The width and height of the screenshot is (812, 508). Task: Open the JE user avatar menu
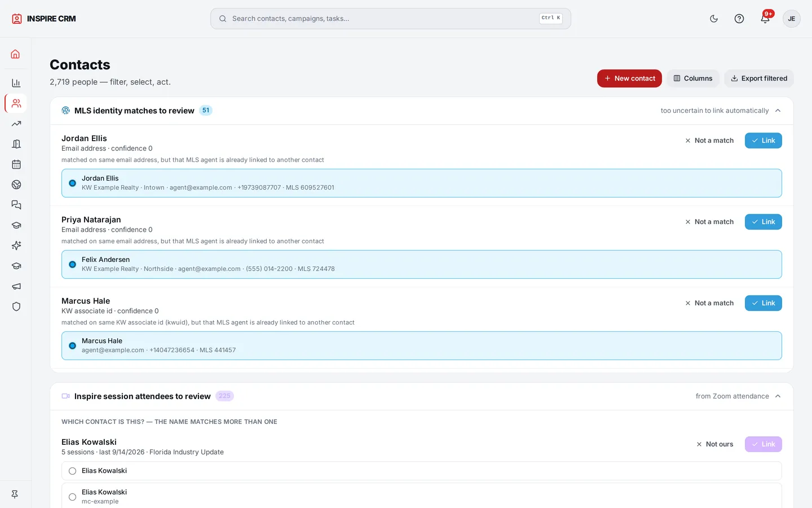point(792,19)
